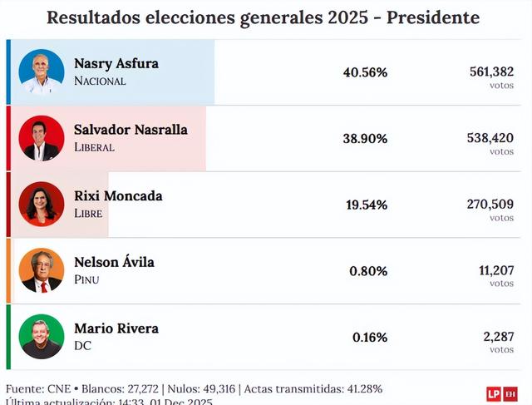Select the Salvador Nasralla name label

point(131,130)
